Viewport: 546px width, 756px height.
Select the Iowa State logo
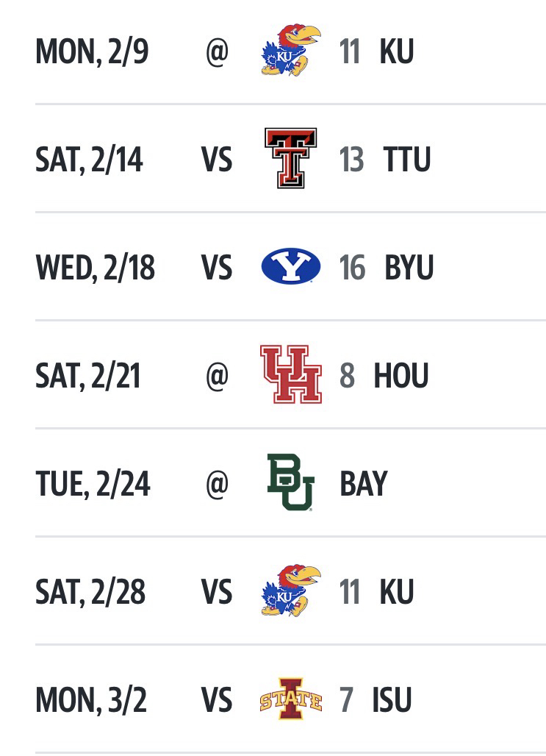(291, 699)
